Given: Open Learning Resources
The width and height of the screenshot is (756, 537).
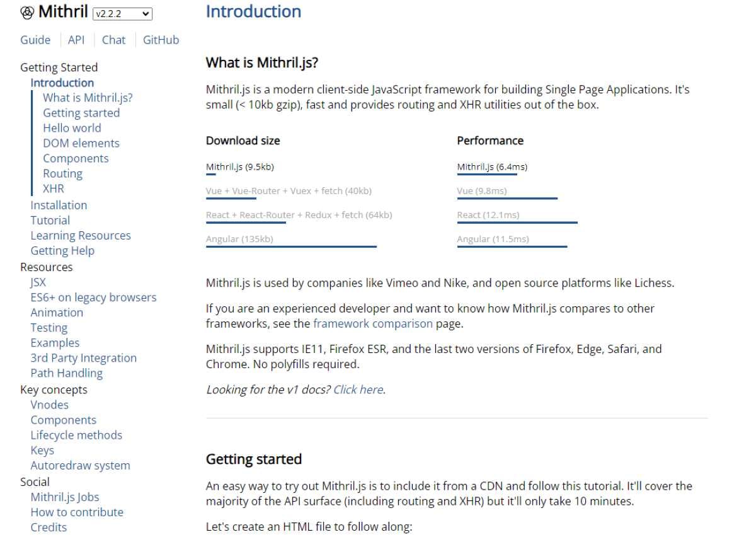Looking at the screenshot, I should 81,235.
